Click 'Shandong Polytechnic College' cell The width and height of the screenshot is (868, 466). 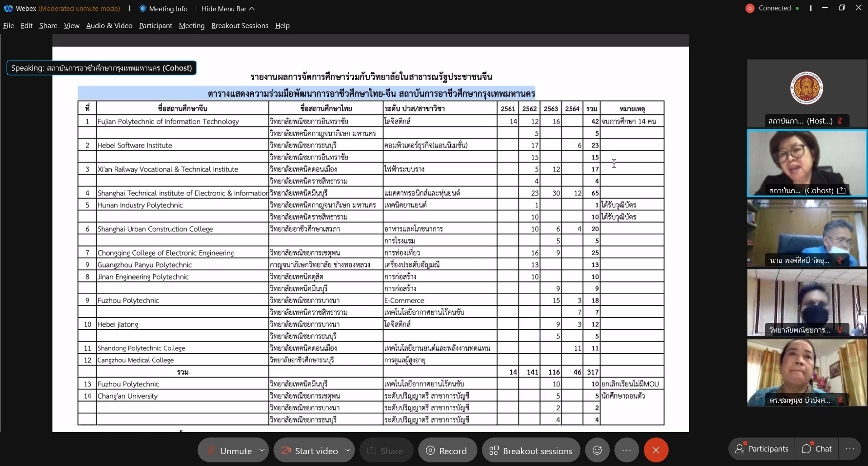[183, 348]
